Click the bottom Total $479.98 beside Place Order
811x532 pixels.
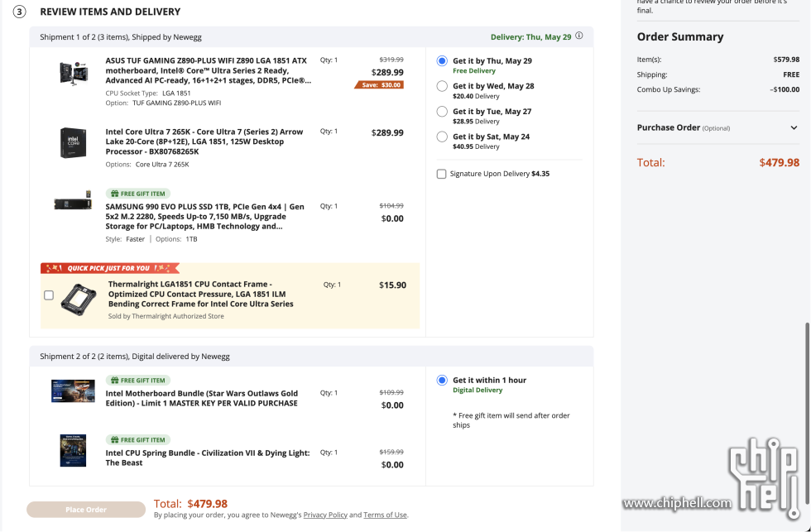tap(190, 504)
